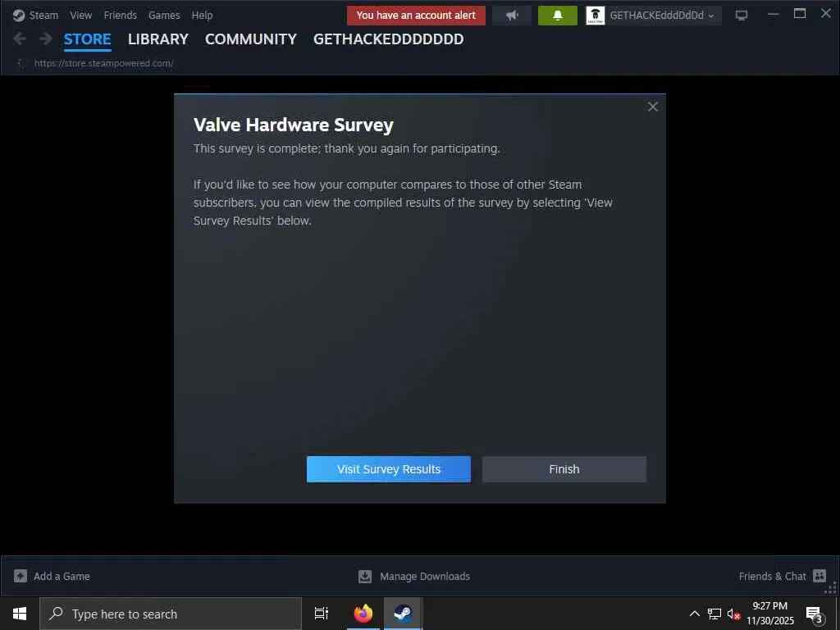Screen dimensions: 840x630
Task: Switch to the STORE tab
Action: tap(87, 39)
